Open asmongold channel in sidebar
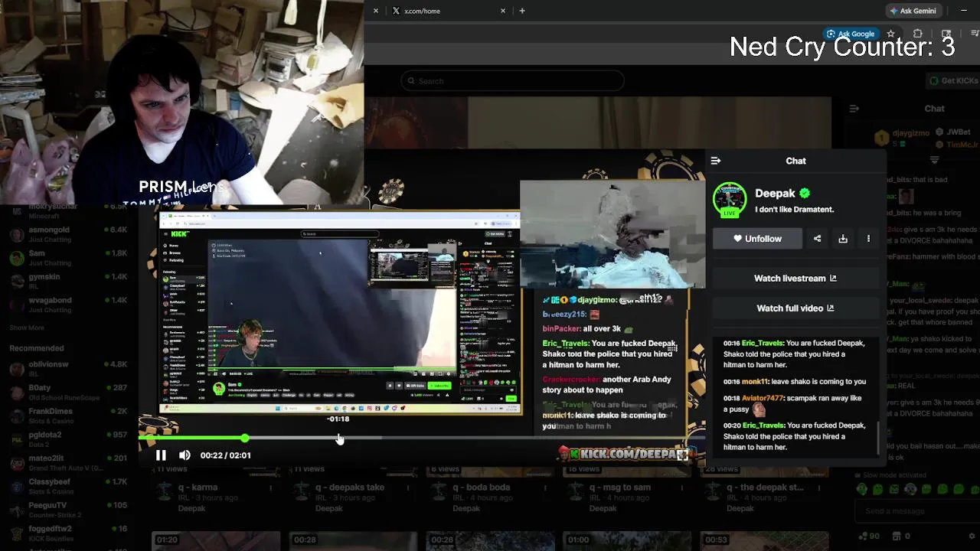 click(x=68, y=234)
